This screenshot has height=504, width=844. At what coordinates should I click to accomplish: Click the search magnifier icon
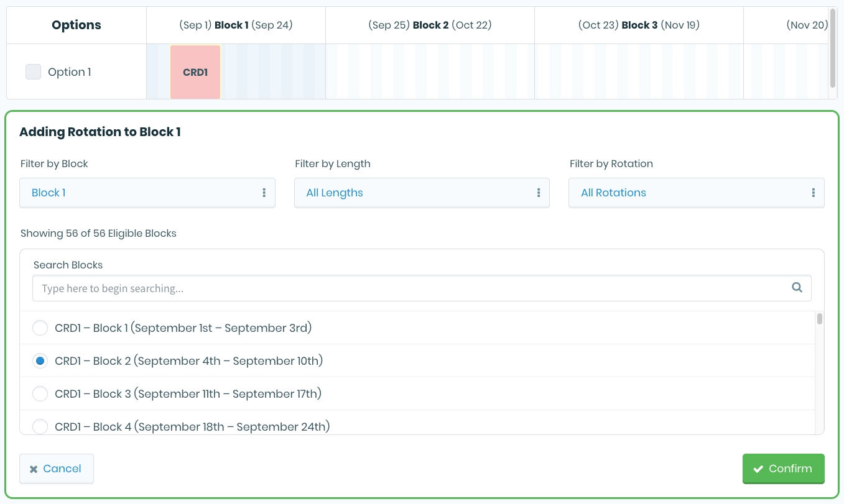(x=797, y=288)
